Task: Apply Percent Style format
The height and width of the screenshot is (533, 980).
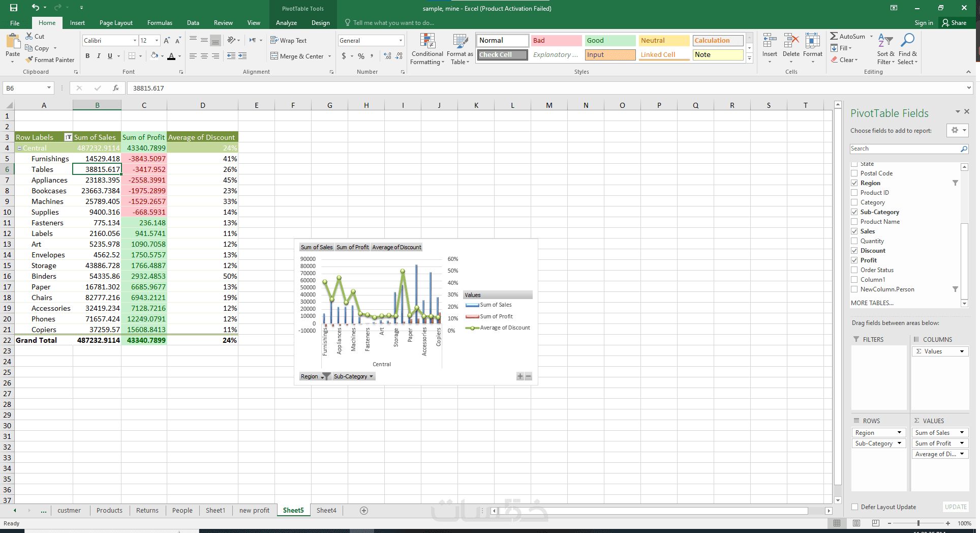Action: click(361, 56)
